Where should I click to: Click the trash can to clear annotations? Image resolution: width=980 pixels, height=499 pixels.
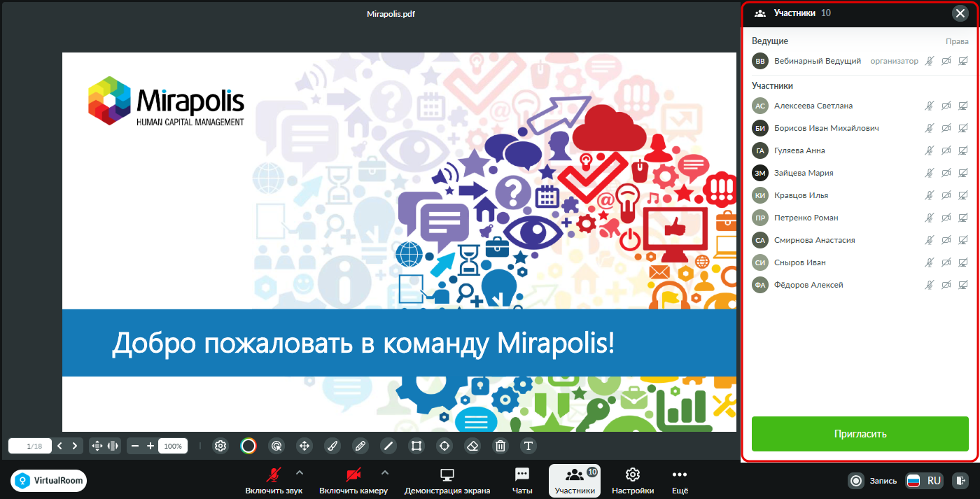[x=500, y=446]
